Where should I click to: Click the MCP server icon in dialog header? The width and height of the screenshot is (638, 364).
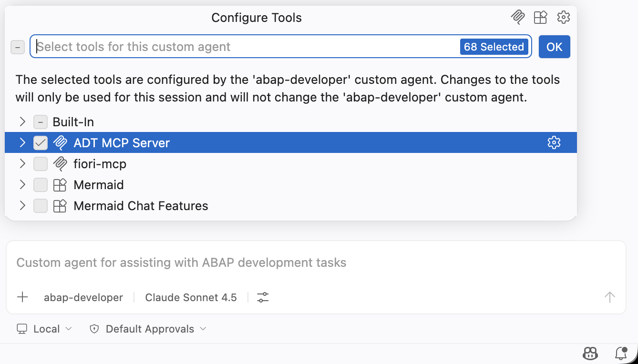517,18
